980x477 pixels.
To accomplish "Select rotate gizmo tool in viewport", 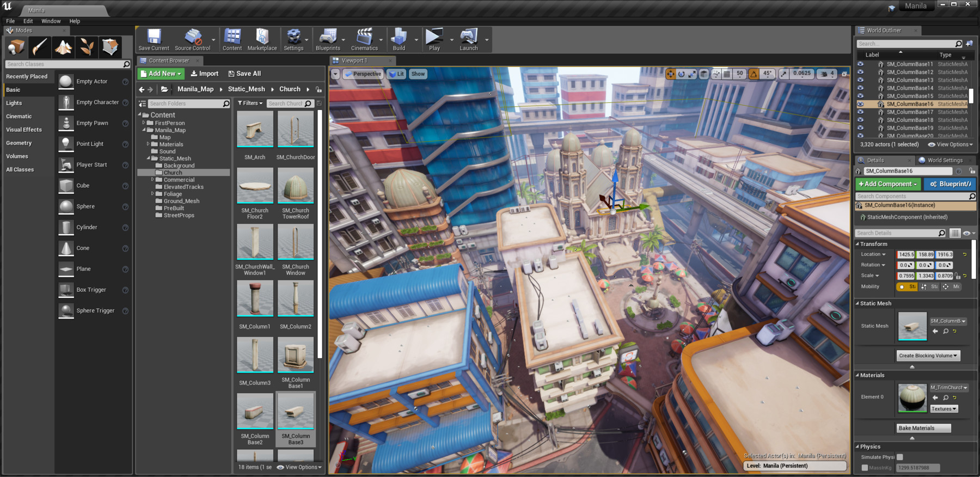I will pos(681,74).
